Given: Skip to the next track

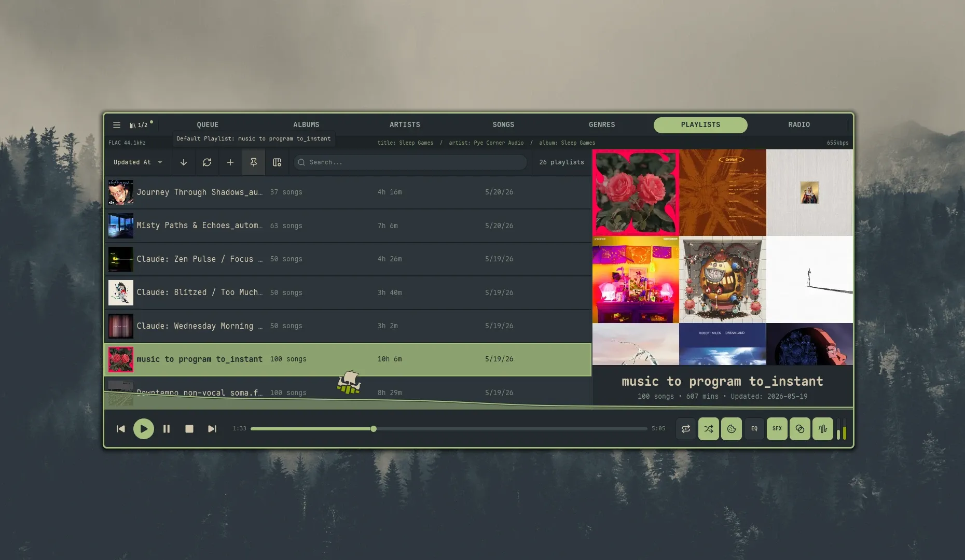Looking at the screenshot, I should click(212, 429).
